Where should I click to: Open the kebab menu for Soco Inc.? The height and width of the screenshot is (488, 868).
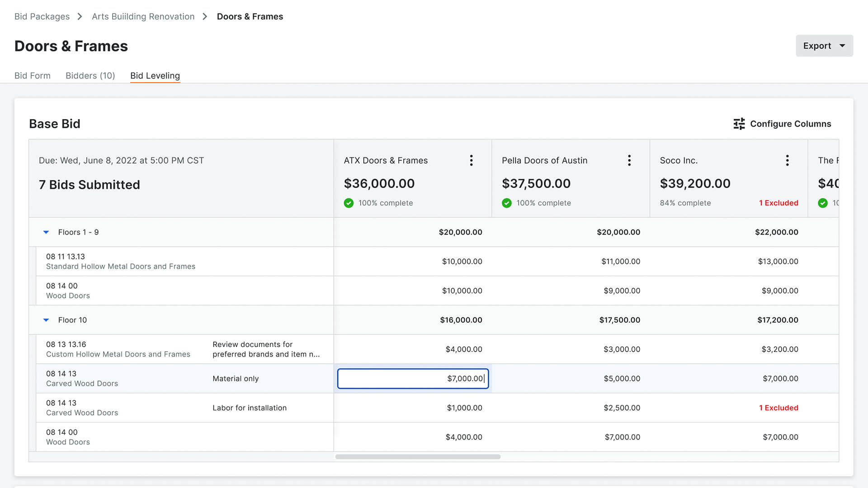(787, 160)
